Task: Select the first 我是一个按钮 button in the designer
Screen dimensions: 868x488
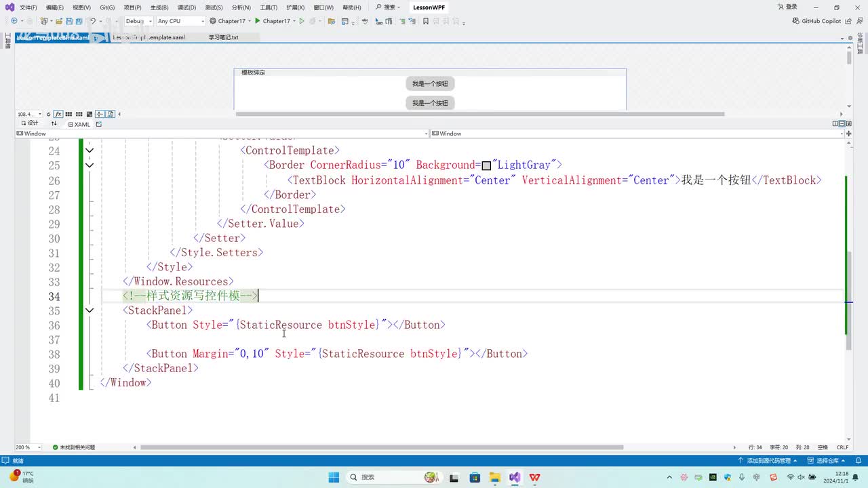Action: tap(430, 84)
